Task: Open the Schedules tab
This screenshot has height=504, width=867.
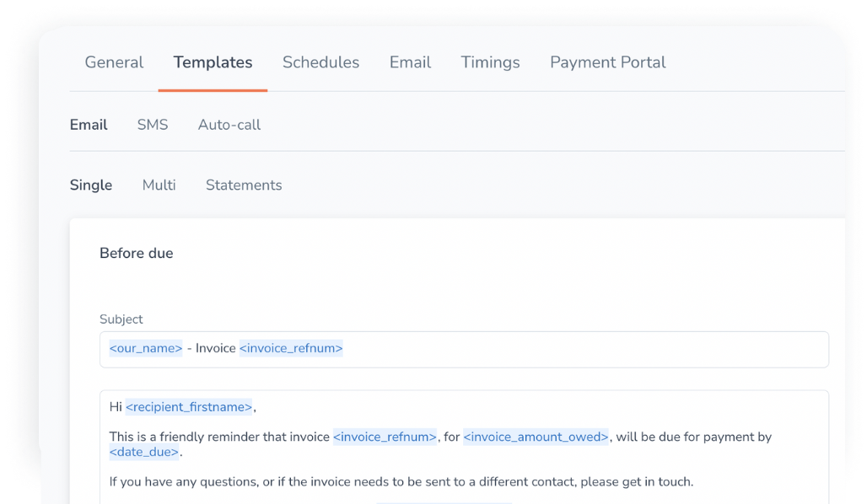Action: click(320, 62)
